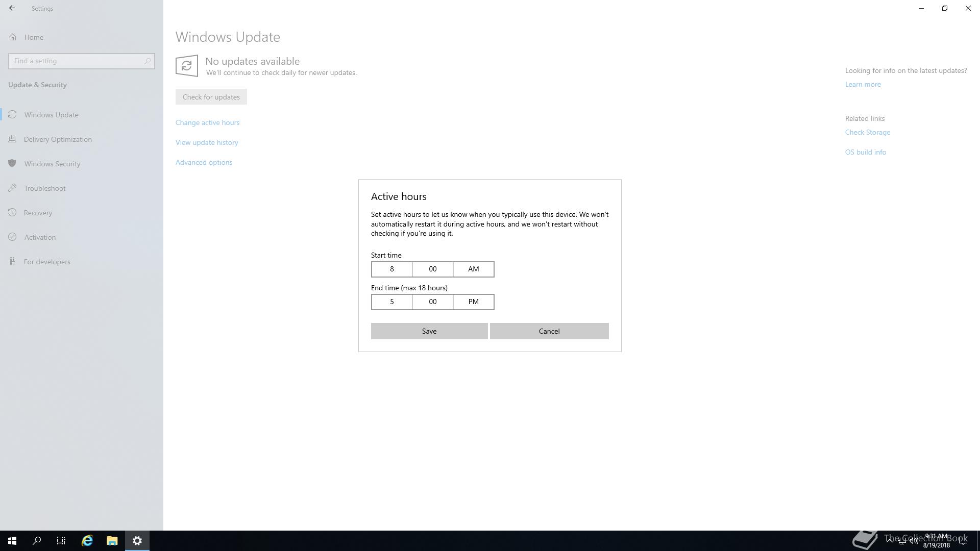This screenshot has height=551, width=980.
Task: Select Start time hour 8
Action: click(x=392, y=269)
